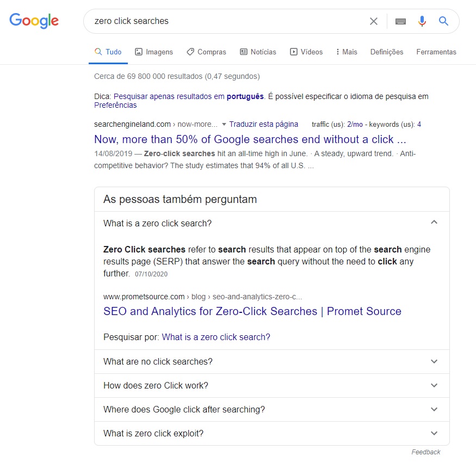Expand "How does zero Click work?" question
Screen dimensions: 476x462
[434, 385]
